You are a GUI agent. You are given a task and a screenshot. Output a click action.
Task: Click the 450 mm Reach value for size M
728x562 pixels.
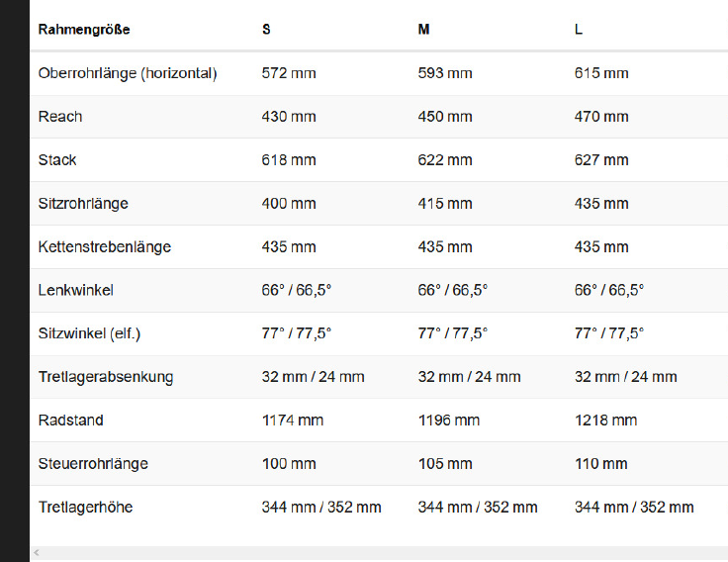[x=445, y=117]
